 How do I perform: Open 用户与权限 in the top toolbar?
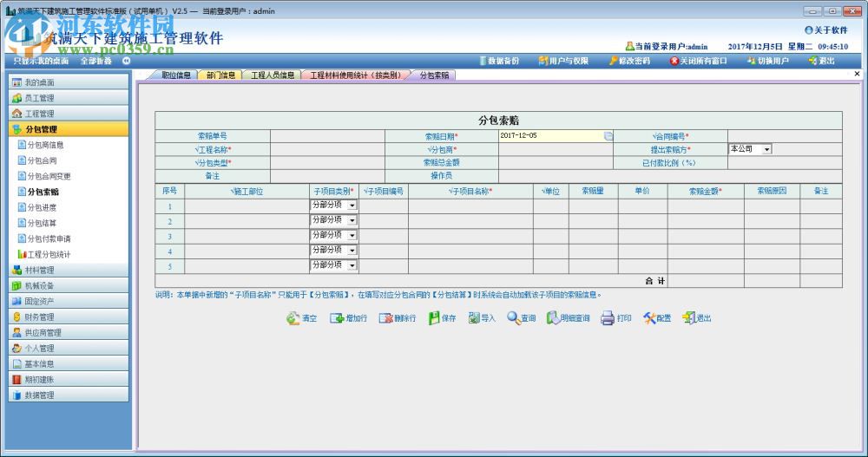(x=563, y=61)
